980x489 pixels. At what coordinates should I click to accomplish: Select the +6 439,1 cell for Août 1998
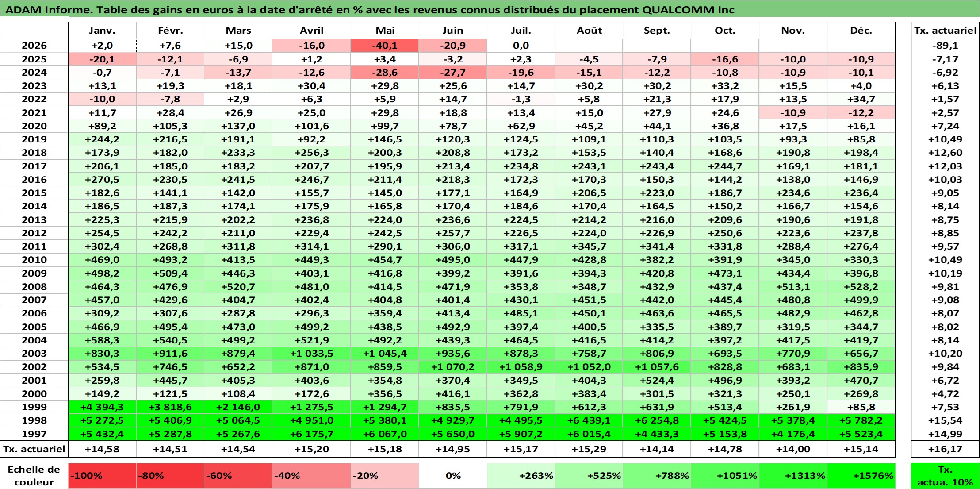point(589,420)
